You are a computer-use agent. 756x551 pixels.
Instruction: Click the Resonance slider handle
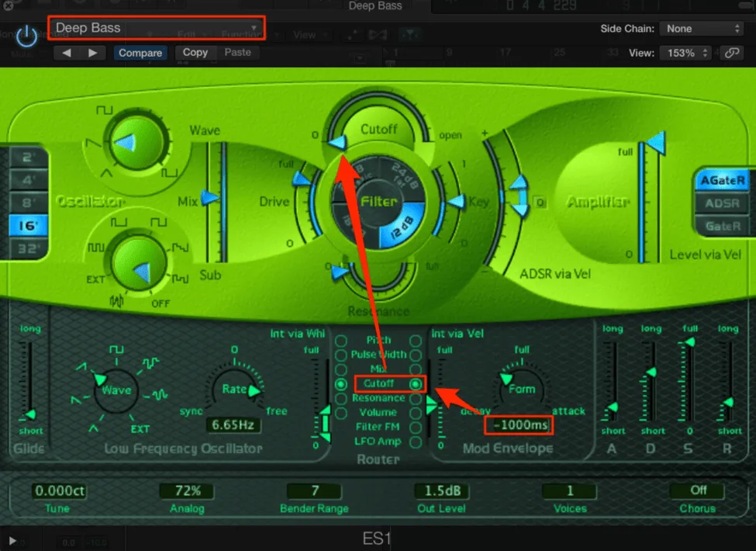(x=340, y=272)
